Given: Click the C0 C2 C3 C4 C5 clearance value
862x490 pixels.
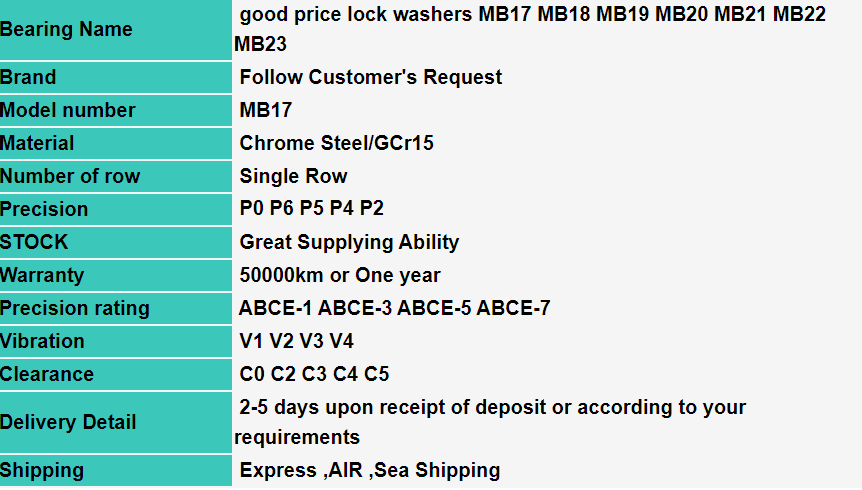Looking at the screenshot, I should click(315, 374).
